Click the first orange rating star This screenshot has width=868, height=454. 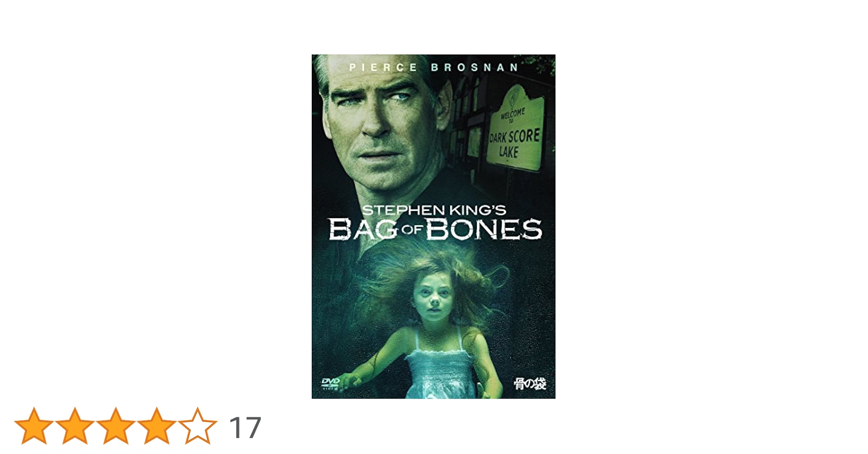coord(34,426)
